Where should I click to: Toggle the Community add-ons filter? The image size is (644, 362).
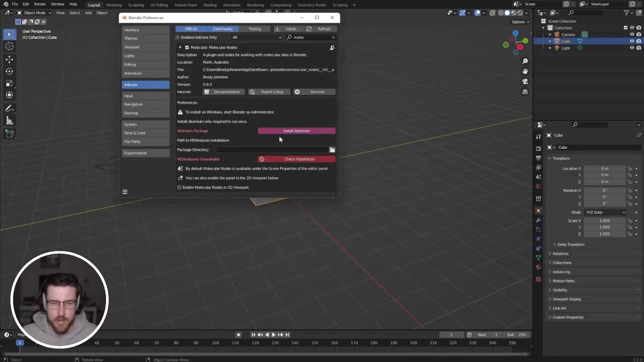click(222, 29)
